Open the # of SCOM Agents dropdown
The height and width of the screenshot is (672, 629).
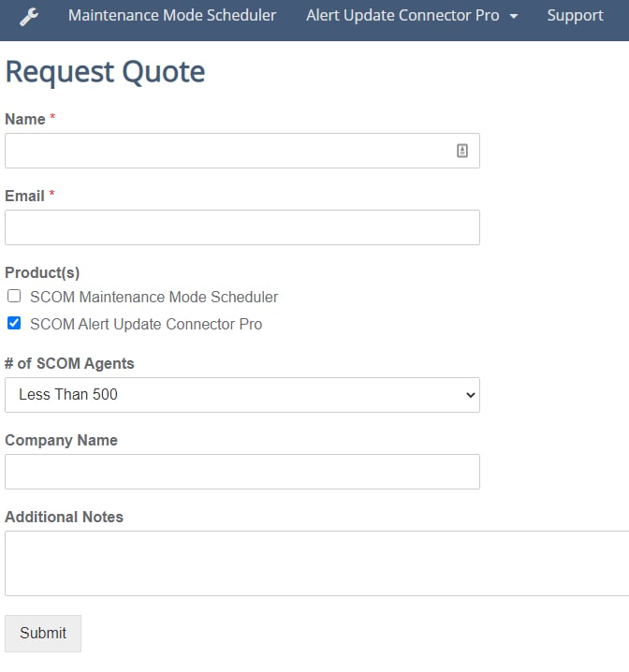point(242,395)
